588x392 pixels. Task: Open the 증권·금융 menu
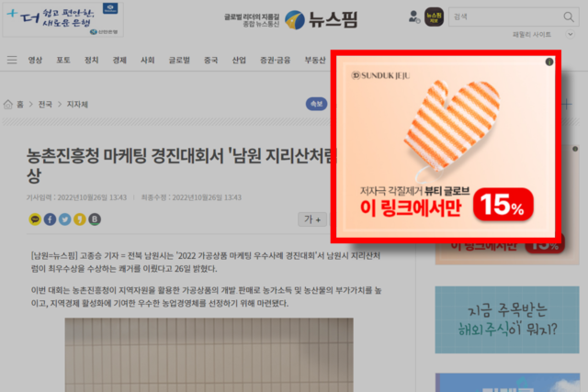(276, 60)
